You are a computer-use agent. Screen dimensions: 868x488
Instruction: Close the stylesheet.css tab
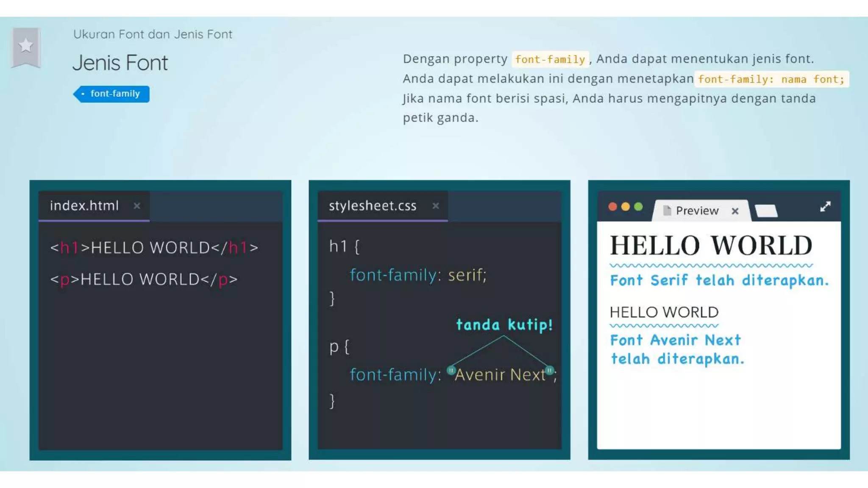(436, 206)
